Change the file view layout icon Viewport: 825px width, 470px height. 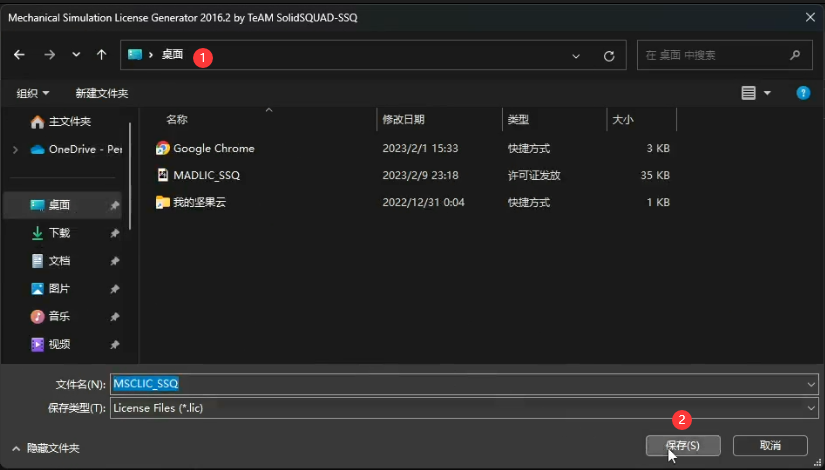[x=749, y=93]
